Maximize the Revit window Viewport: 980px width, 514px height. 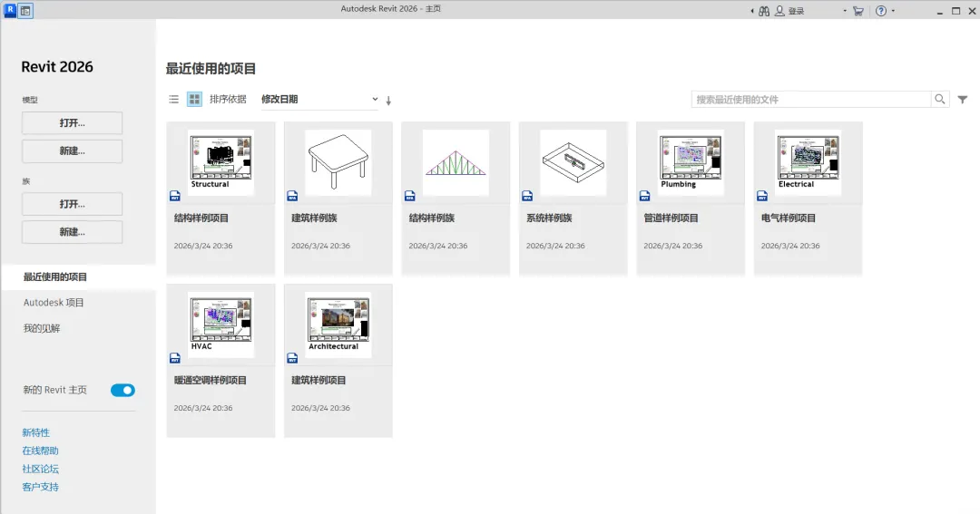tap(955, 11)
